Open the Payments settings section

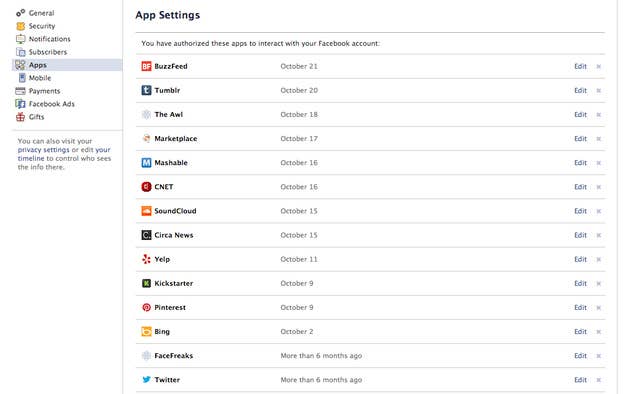pos(44,91)
